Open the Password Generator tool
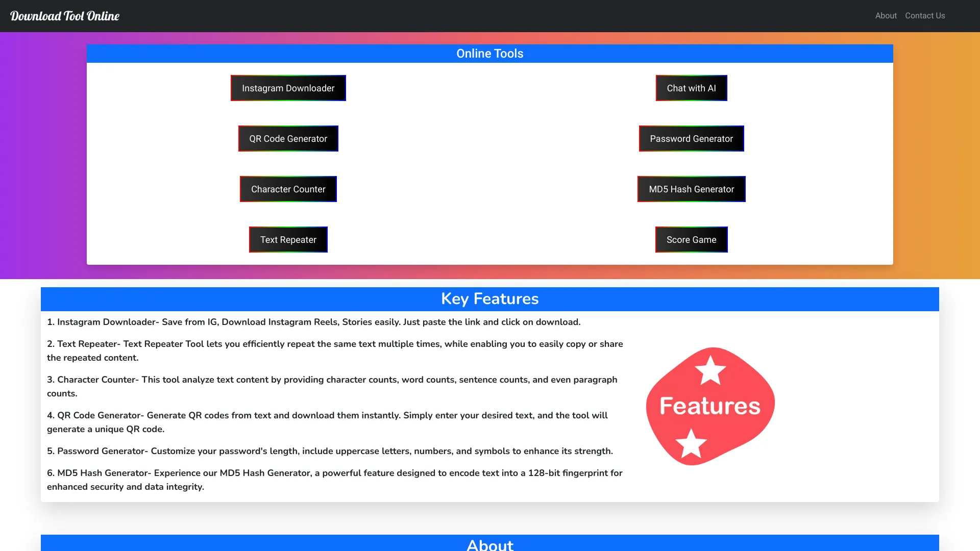 [691, 138]
